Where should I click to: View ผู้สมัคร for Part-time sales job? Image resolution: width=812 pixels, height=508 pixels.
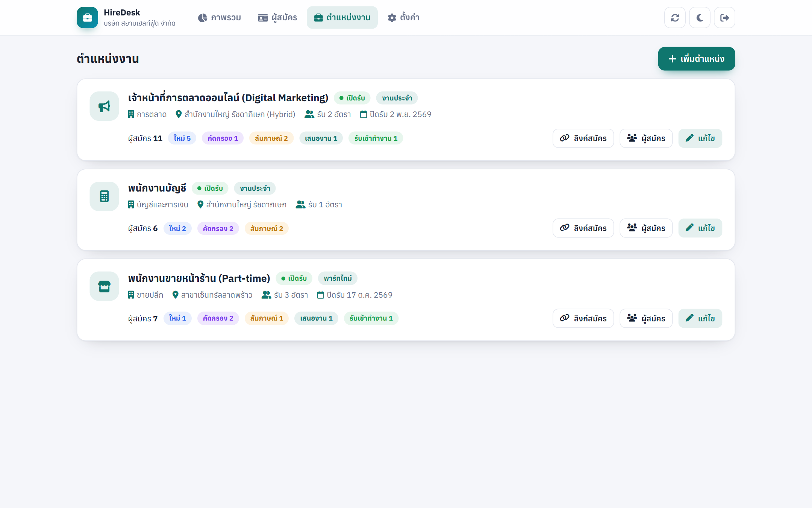click(x=646, y=318)
